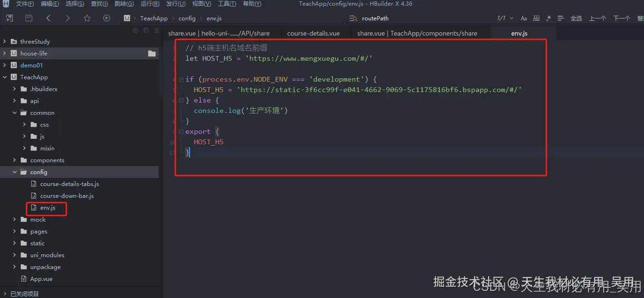
Task: Click the 全选 button in the search bar
Action: pos(576,18)
